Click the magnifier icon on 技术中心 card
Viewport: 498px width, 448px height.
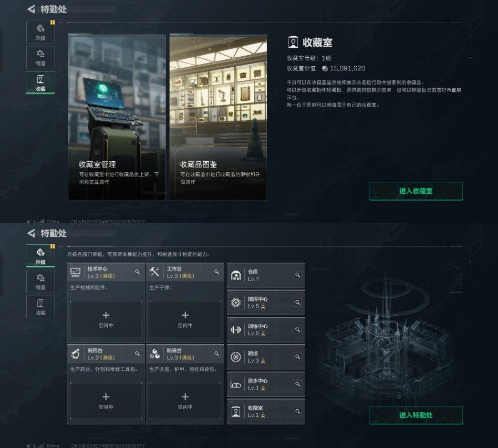coord(137,272)
